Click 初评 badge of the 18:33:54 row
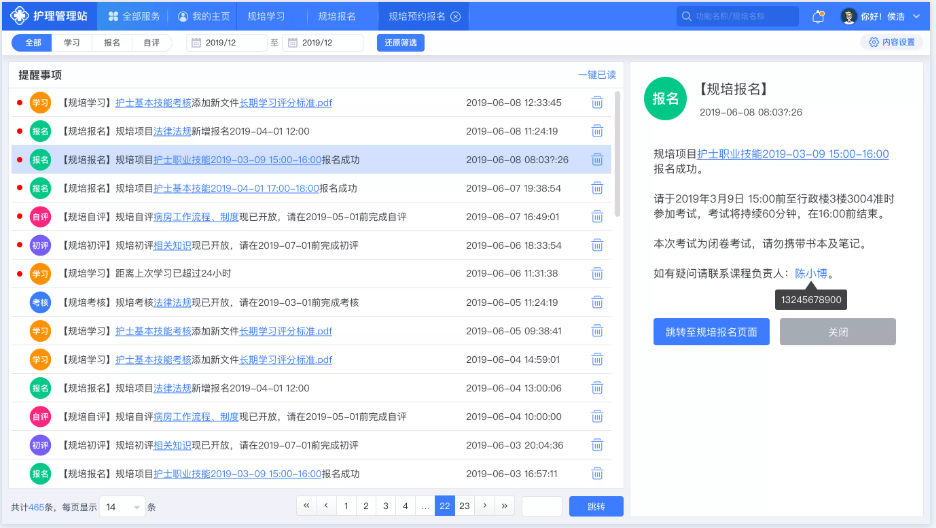This screenshot has width=936, height=528. click(x=40, y=245)
